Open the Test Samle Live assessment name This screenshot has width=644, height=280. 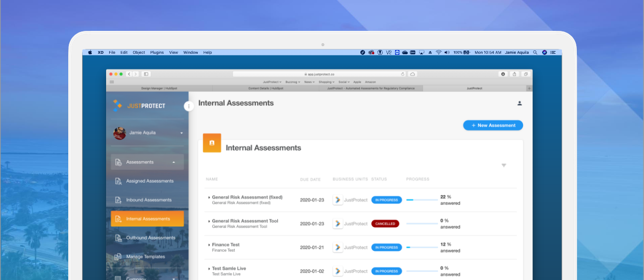(229, 268)
